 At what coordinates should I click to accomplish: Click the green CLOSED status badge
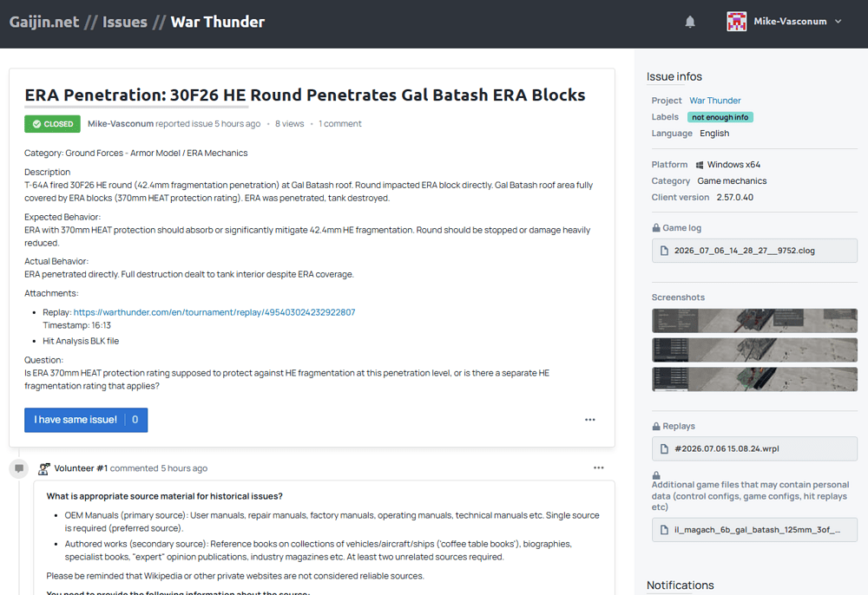(52, 124)
